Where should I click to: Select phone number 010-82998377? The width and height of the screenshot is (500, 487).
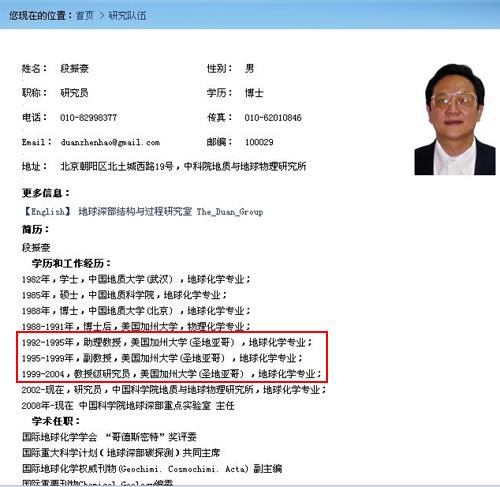pyautogui.click(x=88, y=117)
